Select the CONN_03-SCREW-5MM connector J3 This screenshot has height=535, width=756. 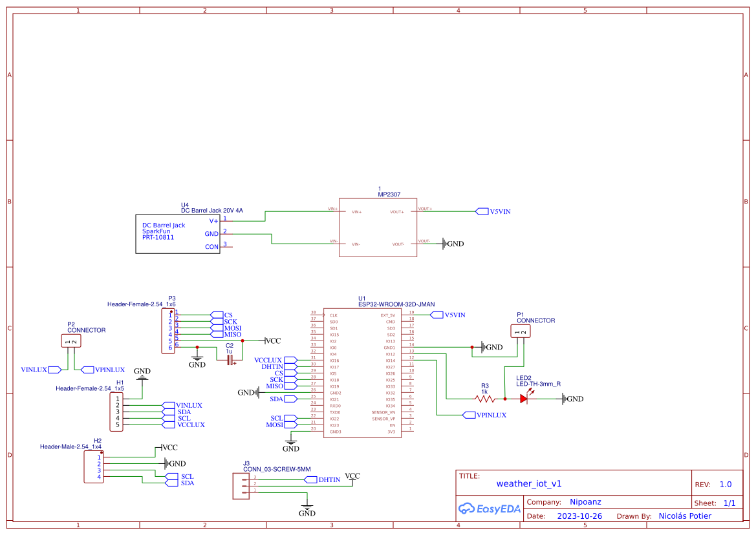(242, 485)
